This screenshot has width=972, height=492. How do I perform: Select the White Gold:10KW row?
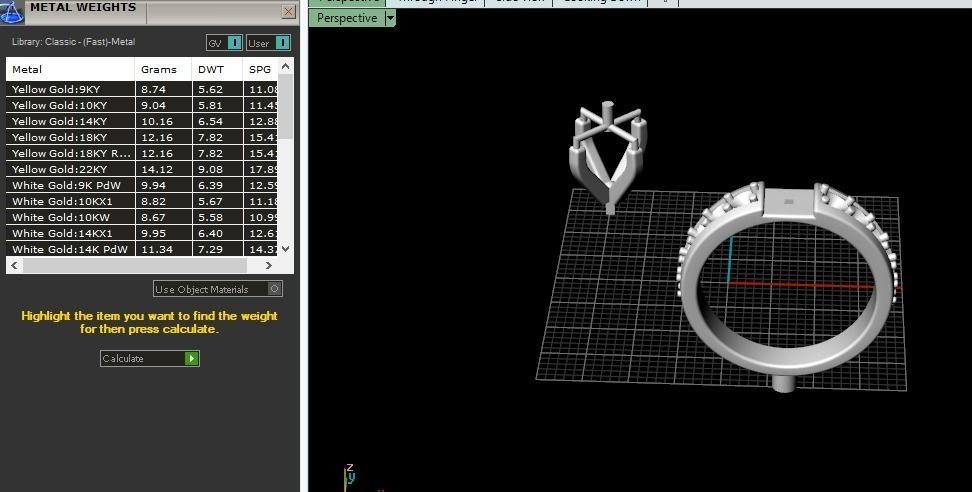(142, 217)
